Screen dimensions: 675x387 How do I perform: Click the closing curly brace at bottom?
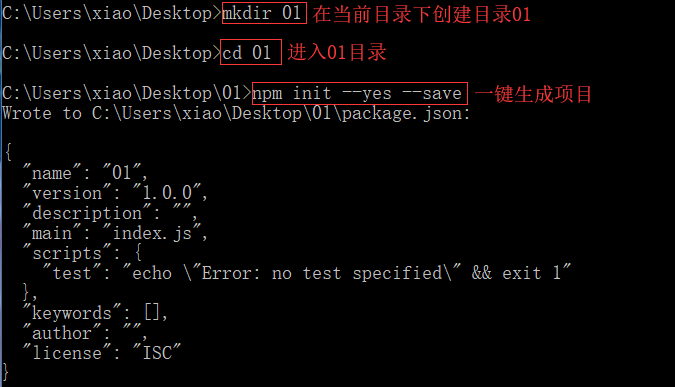[6, 372]
